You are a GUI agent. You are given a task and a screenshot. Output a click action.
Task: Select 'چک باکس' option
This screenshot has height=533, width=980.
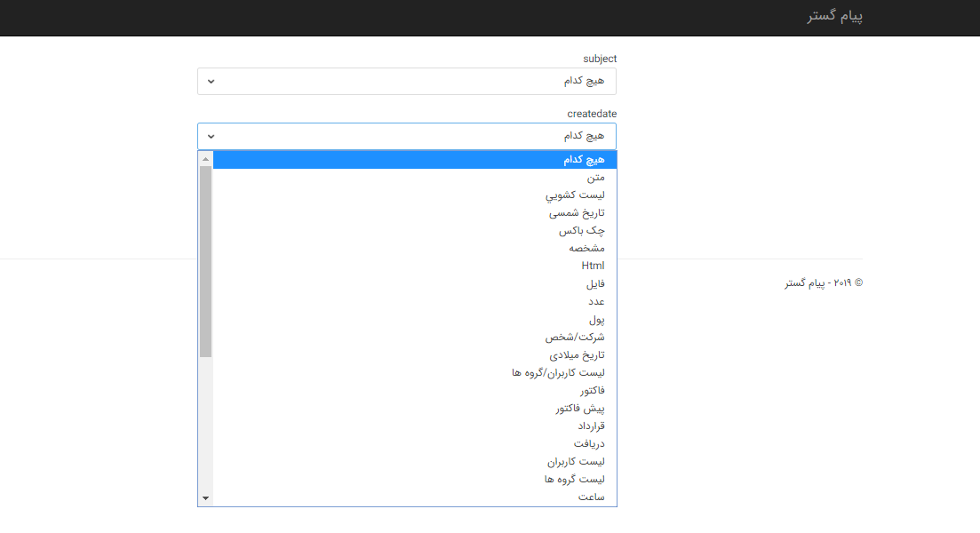[x=414, y=231]
